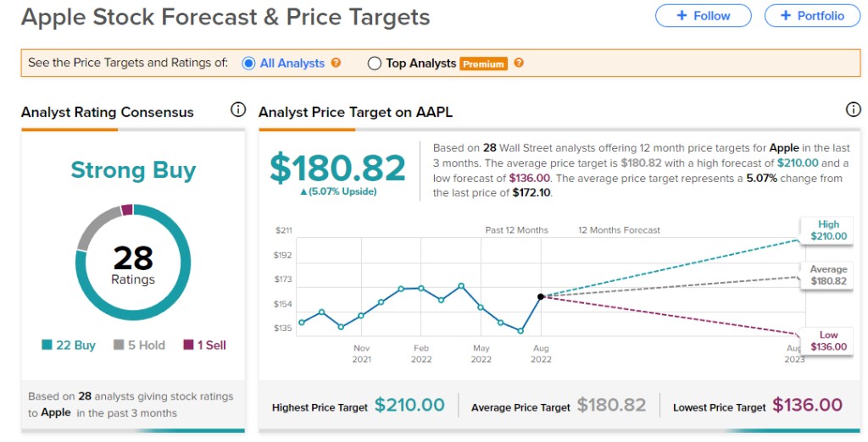The width and height of the screenshot is (868, 442).
Task: Click the Aug 2022 chart data point
Action: click(x=540, y=296)
